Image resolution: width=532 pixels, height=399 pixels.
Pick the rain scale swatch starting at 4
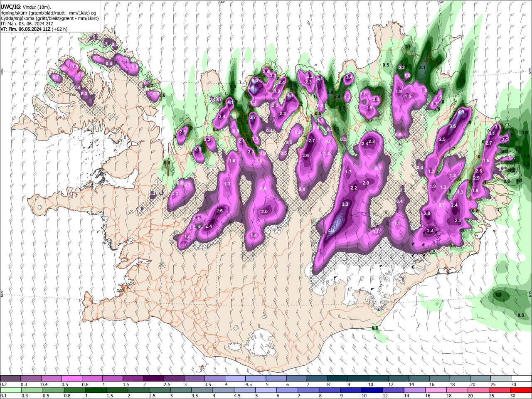224,390
